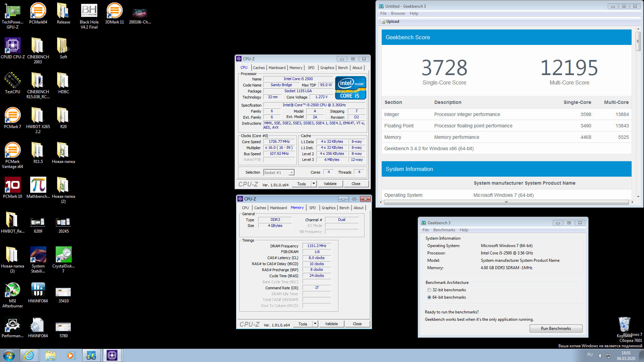644x362 pixels.
Task: Open Windows Media Player taskbar icon
Action: tap(70, 355)
